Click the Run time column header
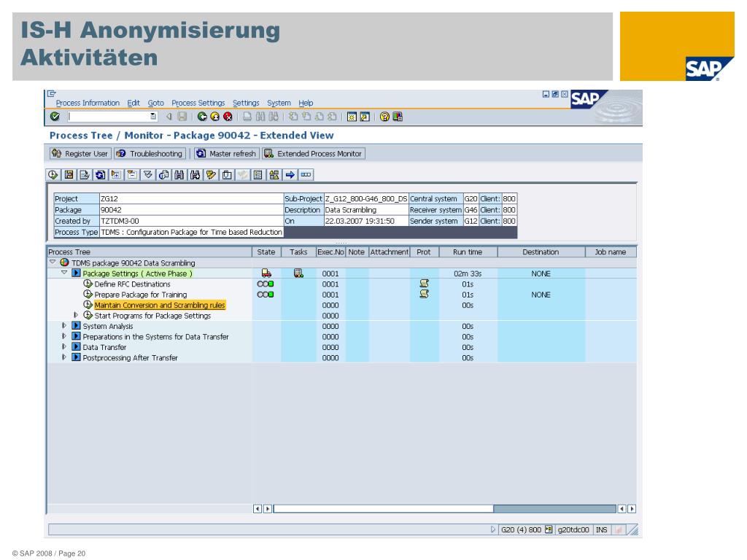This screenshot has height=560, width=747. point(468,252)
